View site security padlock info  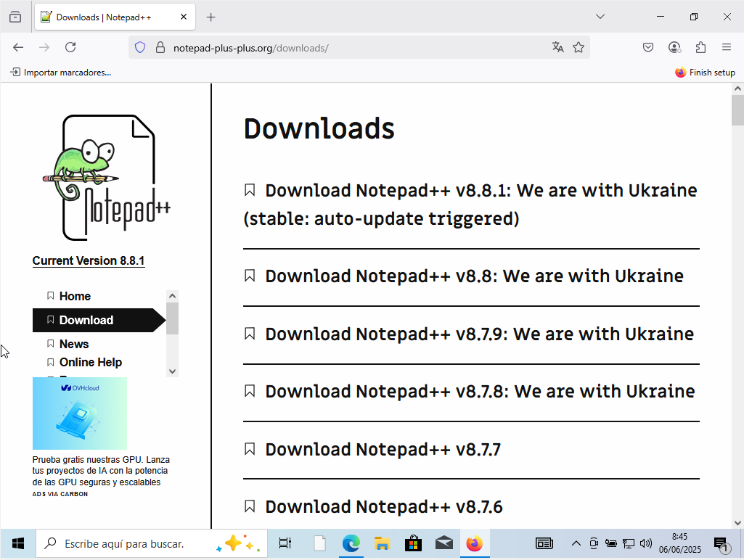[160, 47]
